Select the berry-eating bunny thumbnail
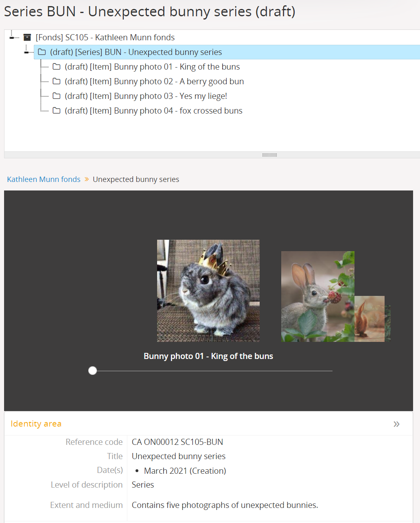 (x=317, y=296)
